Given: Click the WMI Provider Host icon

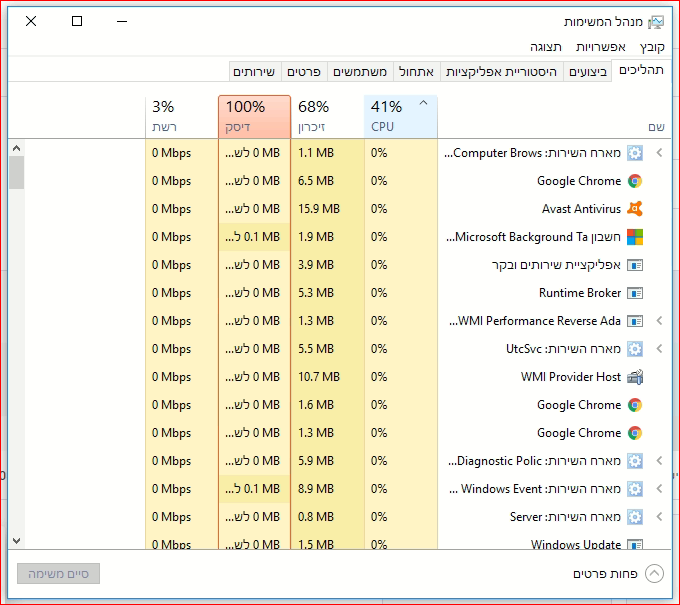Looking at the screenshot, I should [635, 377].
